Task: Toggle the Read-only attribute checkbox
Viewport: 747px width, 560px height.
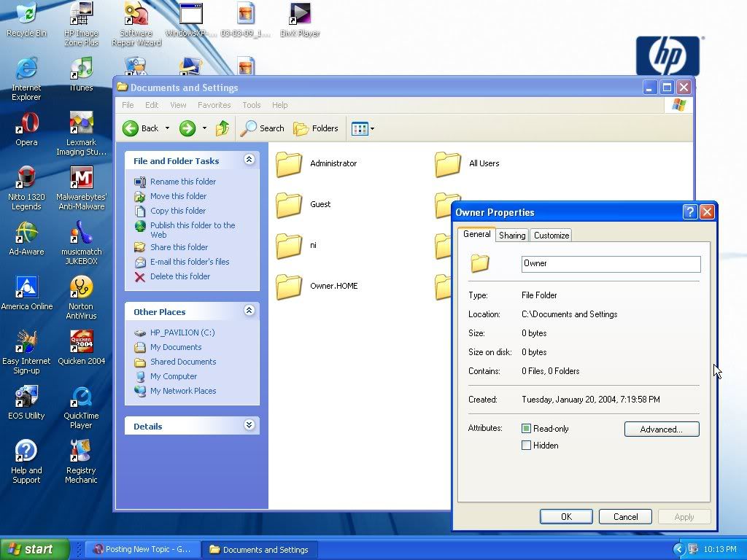Action: coord(526,429)
